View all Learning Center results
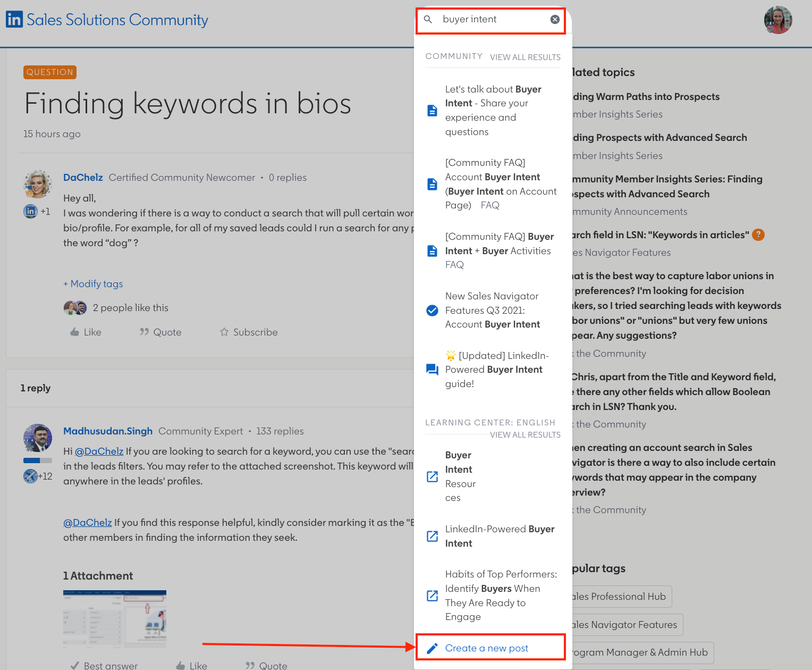Viewport: 812px width, 670px height. [525, 434]
